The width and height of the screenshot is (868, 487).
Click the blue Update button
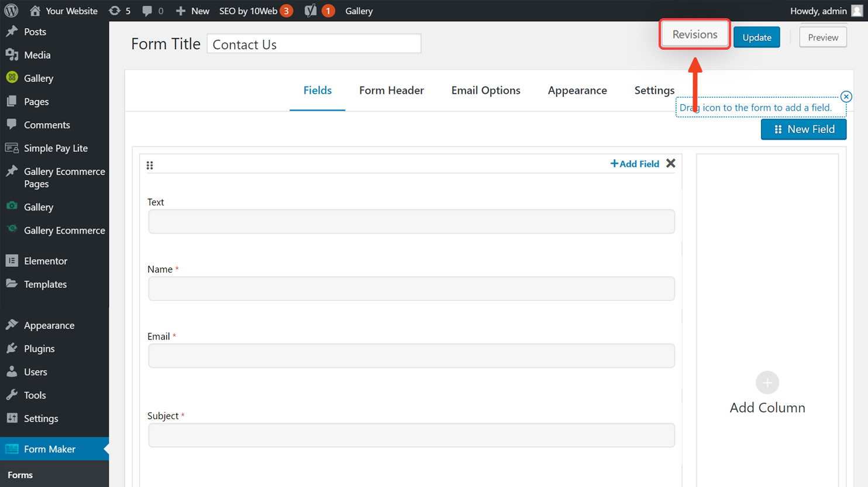click(x=757, y=37)
